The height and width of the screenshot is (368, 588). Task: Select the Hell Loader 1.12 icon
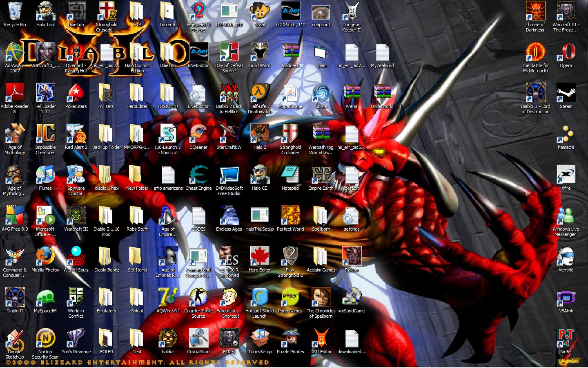coord(45,93)
